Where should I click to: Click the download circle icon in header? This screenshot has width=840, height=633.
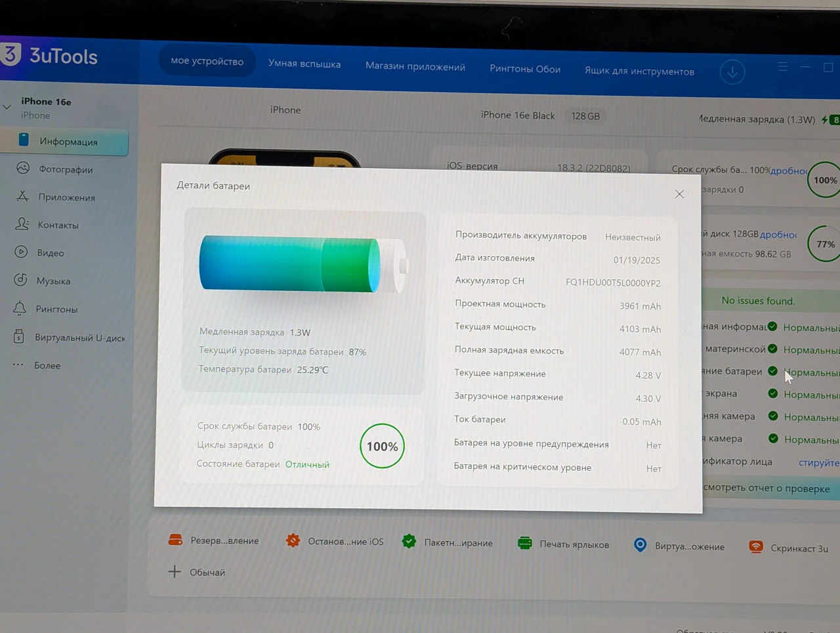(x=732, y=72)
